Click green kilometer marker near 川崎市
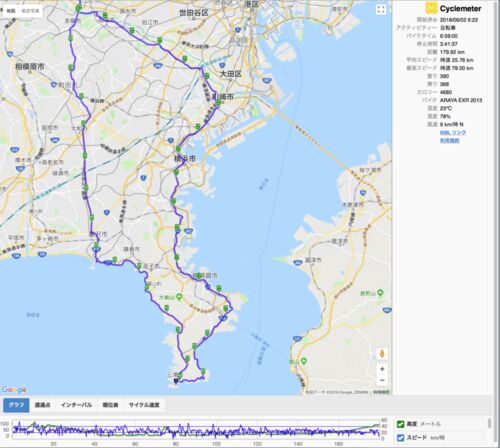The height and width of the screenshot is (448, 500). pos(218,103)
